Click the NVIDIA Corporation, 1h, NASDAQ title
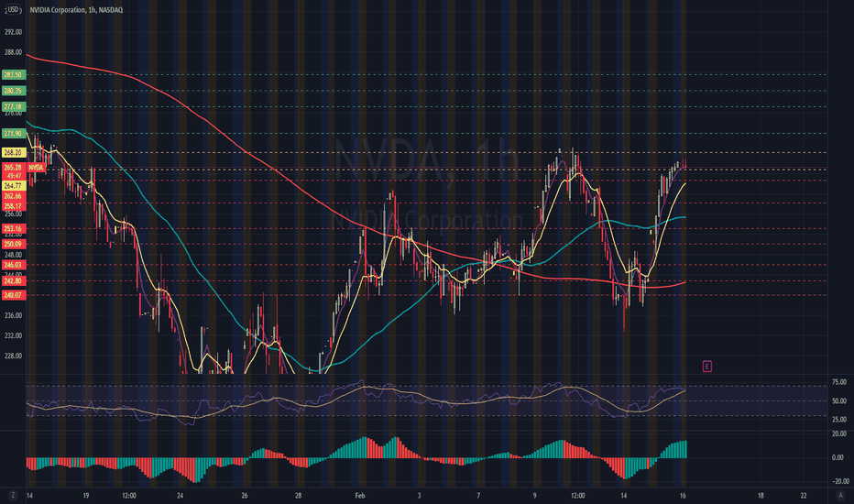Screen dimensions: 854x504 click(x=76, y=10)
